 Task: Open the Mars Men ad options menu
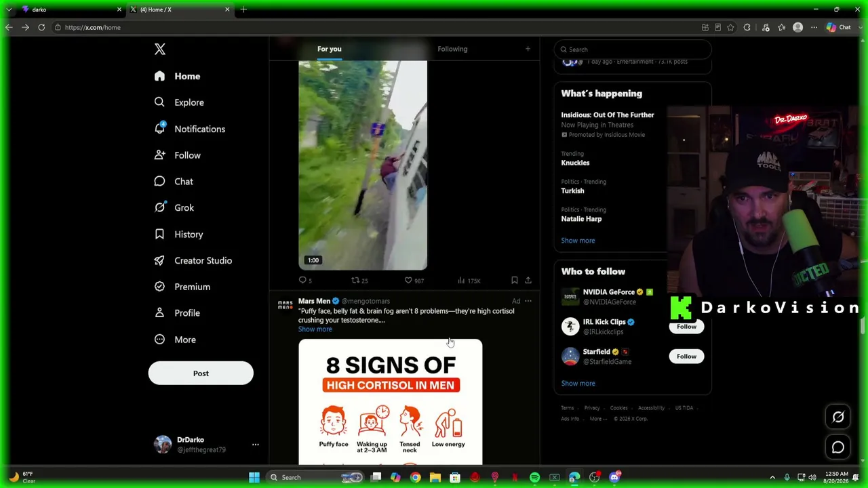[x=528, y=302]
